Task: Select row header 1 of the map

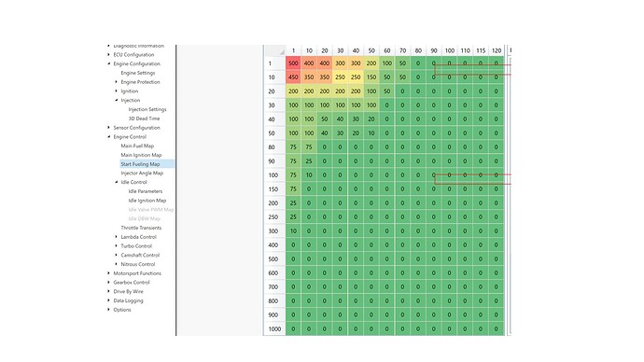Action: pos(274,63)
